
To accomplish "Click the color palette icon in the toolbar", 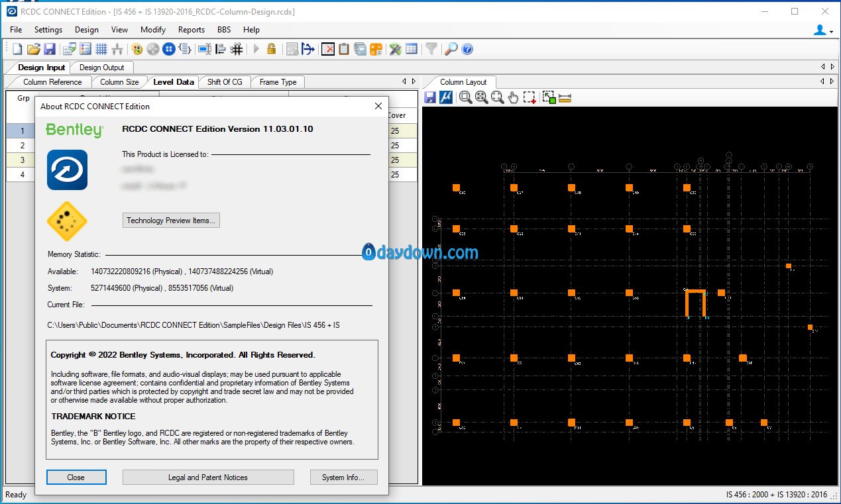I will 137,49.
